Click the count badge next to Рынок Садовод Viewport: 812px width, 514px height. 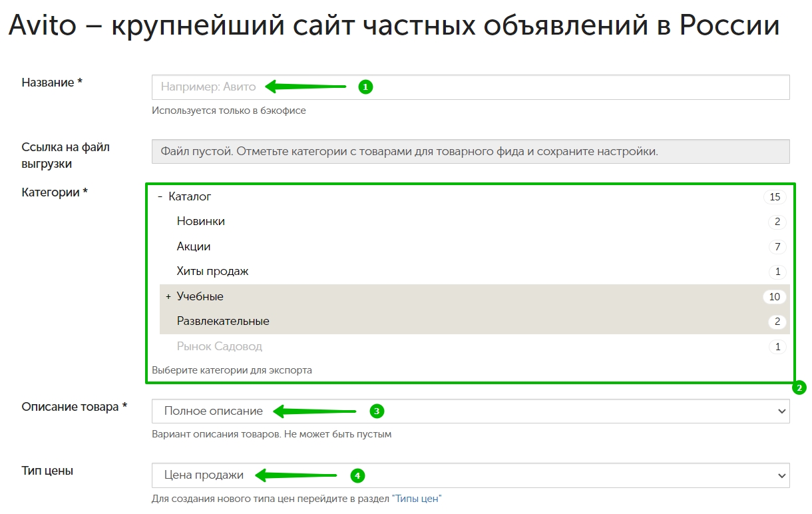(777, 347)
